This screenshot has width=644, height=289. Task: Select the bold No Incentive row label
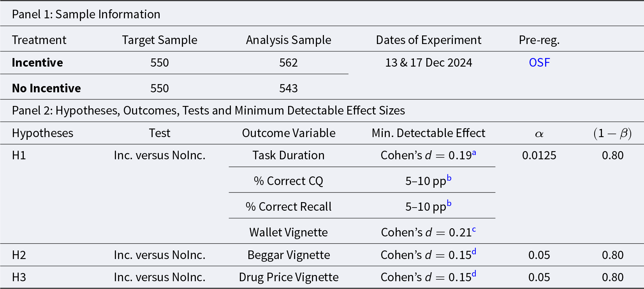click(x=46, y=88)
